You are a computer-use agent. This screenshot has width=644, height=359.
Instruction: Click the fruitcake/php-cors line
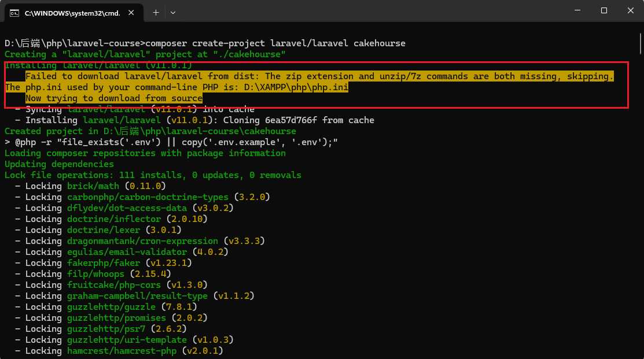pyautogui.click(x=111, y=285)
